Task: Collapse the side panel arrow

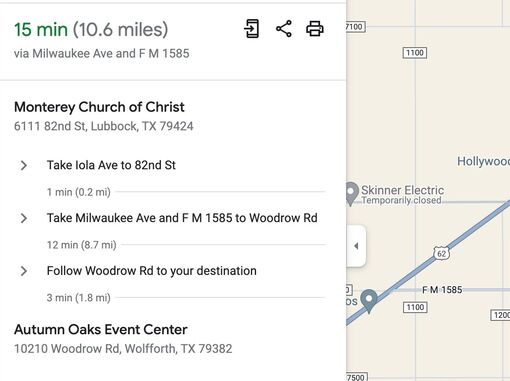Action: [356, 246]
